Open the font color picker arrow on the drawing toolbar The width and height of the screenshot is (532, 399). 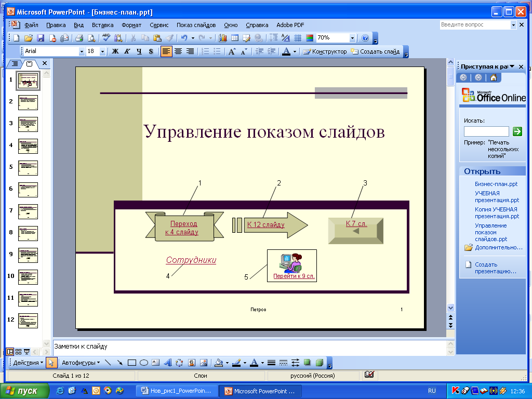(262, 363)
